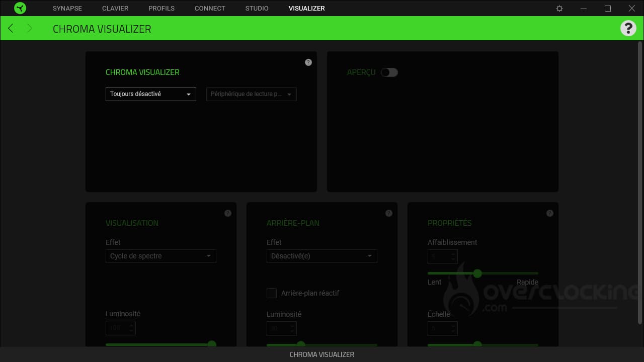Click the Razer logo icon
The image size is (644, 362).
[x=20, y=8]
